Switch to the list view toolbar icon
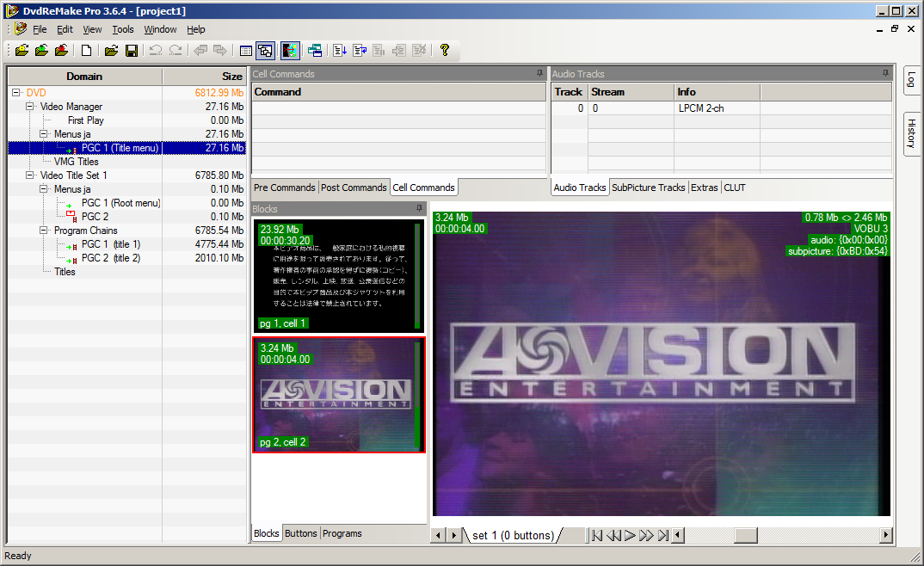 (x=246, y=51)
